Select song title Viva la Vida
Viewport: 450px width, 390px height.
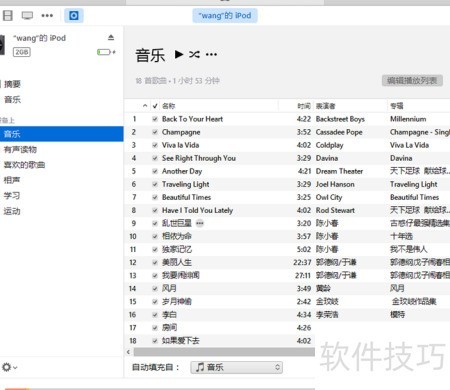[x=180, y=145]
